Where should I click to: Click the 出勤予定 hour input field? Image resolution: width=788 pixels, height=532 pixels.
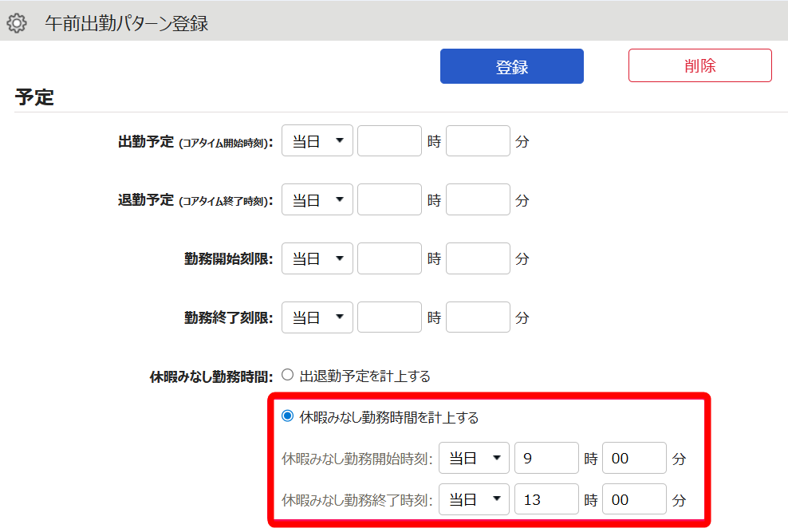389,140
